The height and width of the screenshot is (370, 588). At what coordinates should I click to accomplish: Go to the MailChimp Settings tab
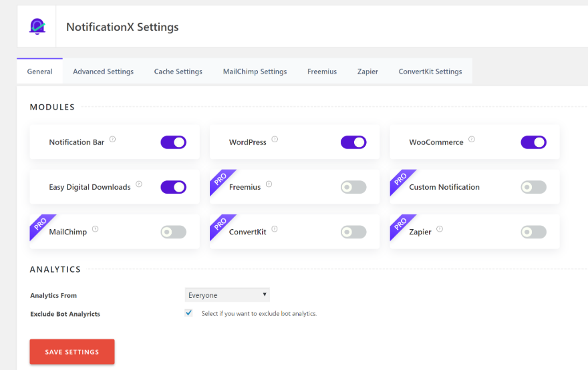[x=255, y=71]
